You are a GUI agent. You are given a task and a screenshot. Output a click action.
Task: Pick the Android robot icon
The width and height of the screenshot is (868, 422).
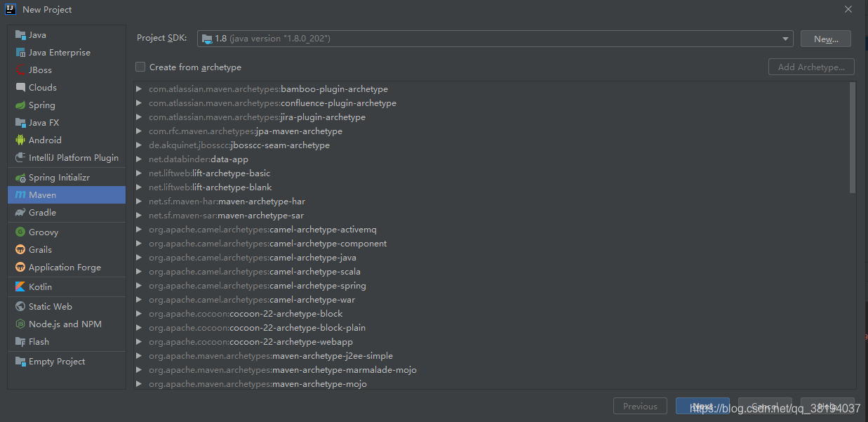(x=21, y=140)
